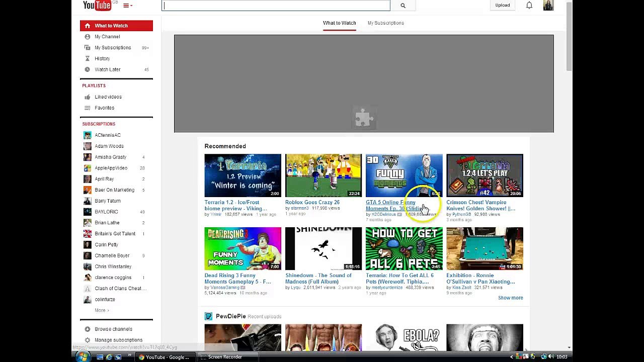Screen dimensions: 644x362
Task: Click the YouTube logo
Action: point(97,5)
